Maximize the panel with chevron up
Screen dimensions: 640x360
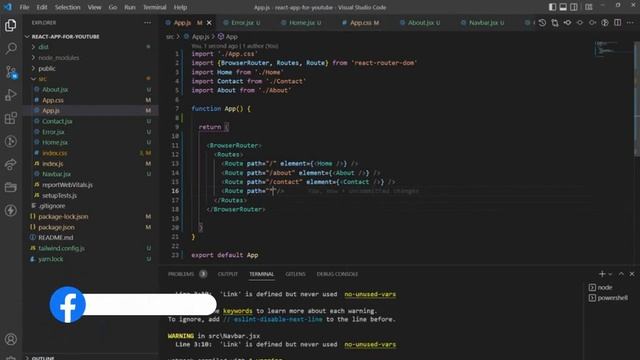click(x=621, y=274)
